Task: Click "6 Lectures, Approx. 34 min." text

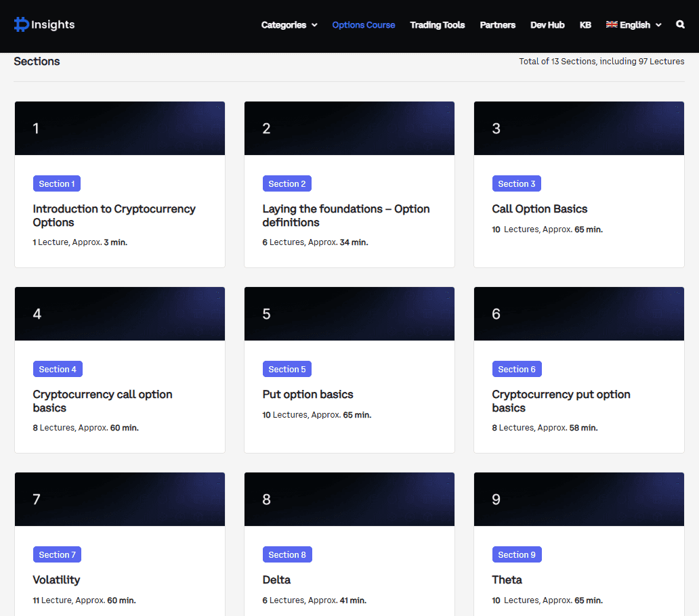Action: click(315, 242)
